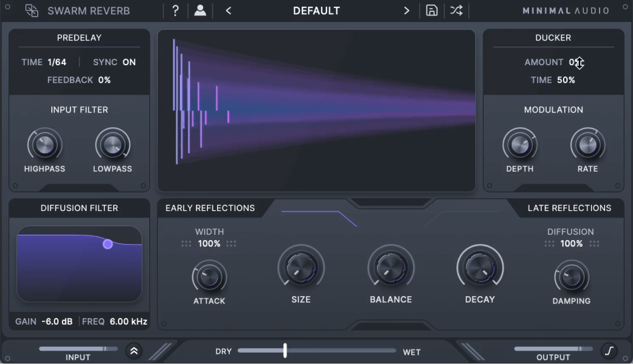Click the FREQ 6.00 kHz value

click(x=129, y=321)
